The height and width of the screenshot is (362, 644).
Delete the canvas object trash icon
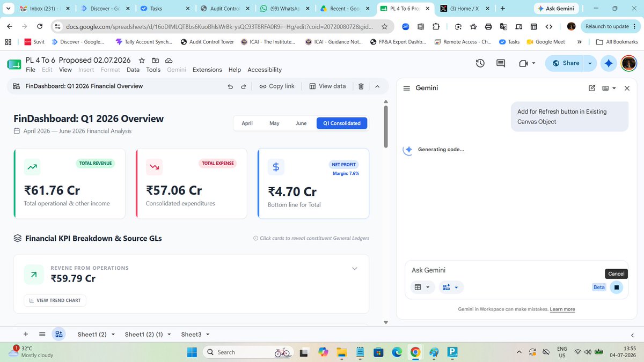[x=361, y=86]
